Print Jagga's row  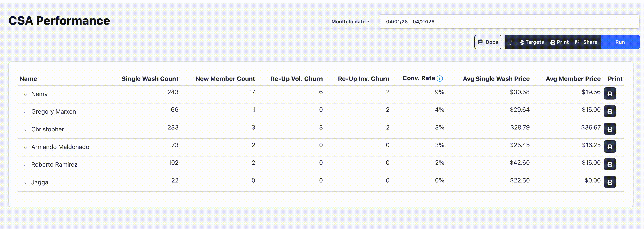(610, 182)
